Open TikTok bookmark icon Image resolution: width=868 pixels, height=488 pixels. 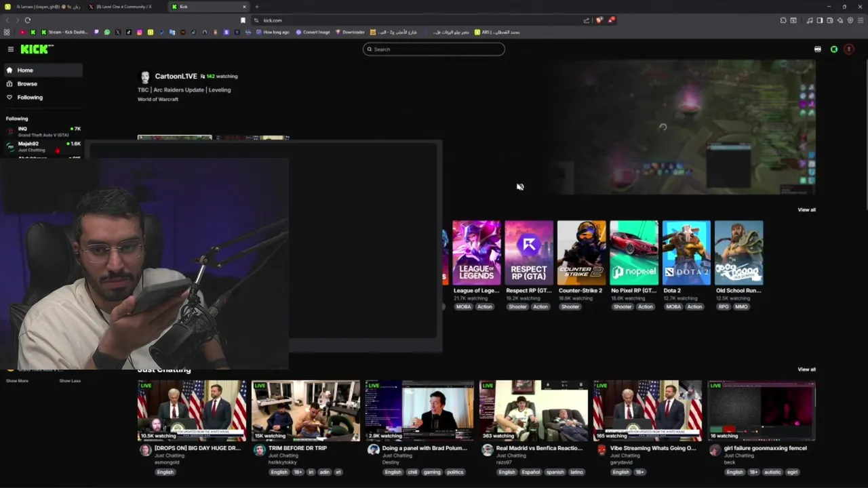tap(129, 33)
